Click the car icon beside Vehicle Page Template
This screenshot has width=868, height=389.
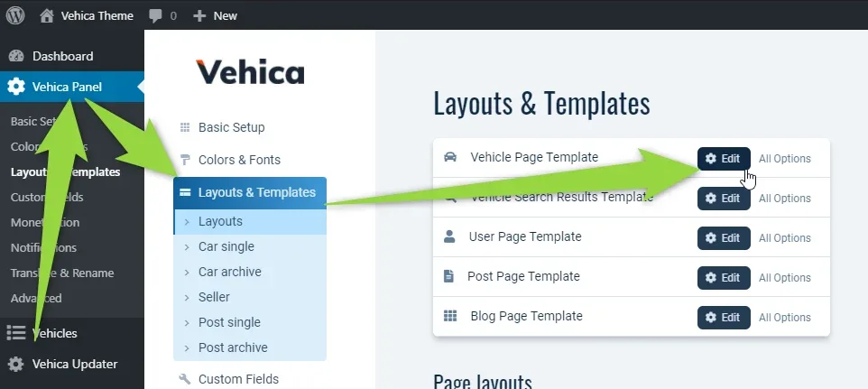pyautogui.click(x=450, y=157)
